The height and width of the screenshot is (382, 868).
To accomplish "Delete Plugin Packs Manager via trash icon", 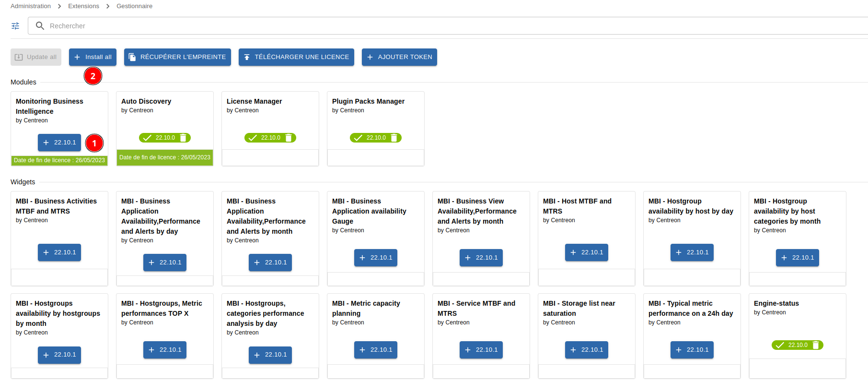I will [x=394, y=138].
